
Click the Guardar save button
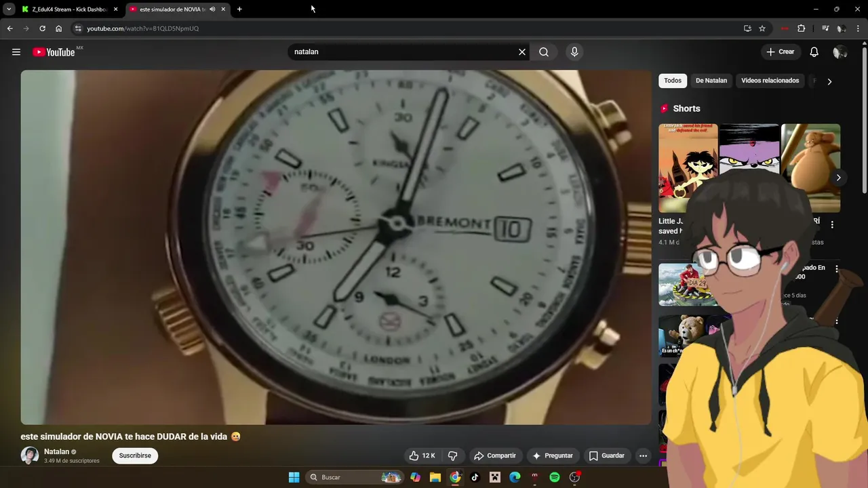pyautogui.click(x=607, y=455)
